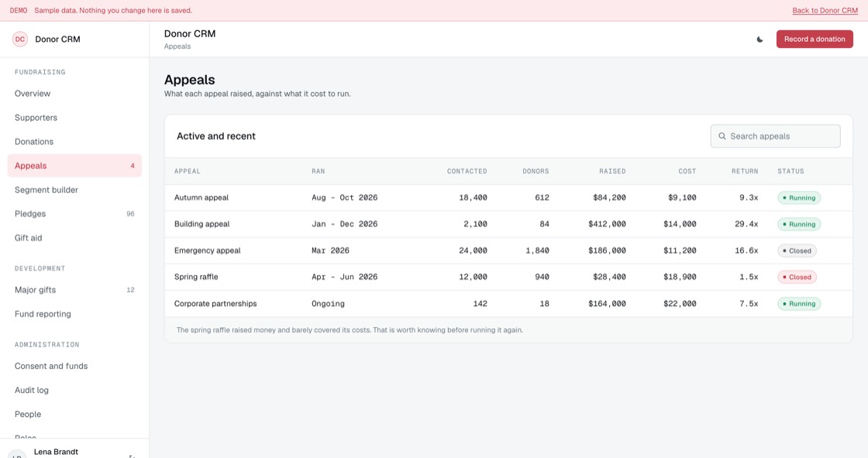Click the 12 count beside Major gifts

point(131,290)
